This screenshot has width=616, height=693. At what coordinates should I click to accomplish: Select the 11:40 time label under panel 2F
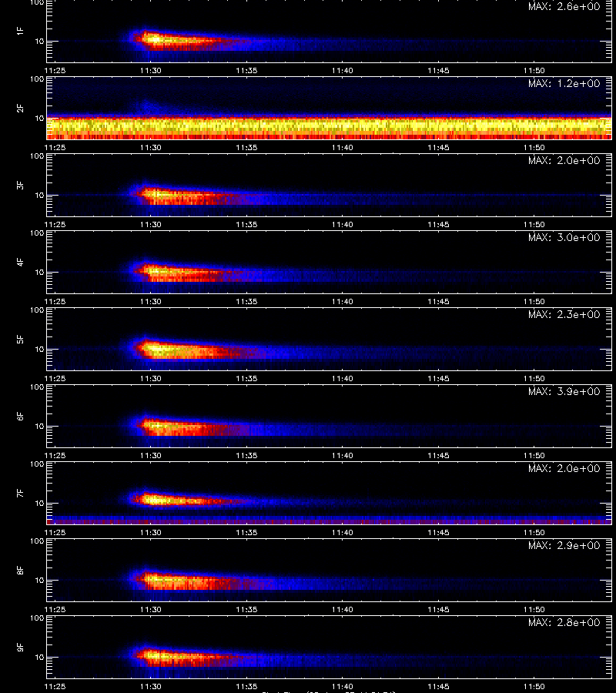(x=343, y=148)
